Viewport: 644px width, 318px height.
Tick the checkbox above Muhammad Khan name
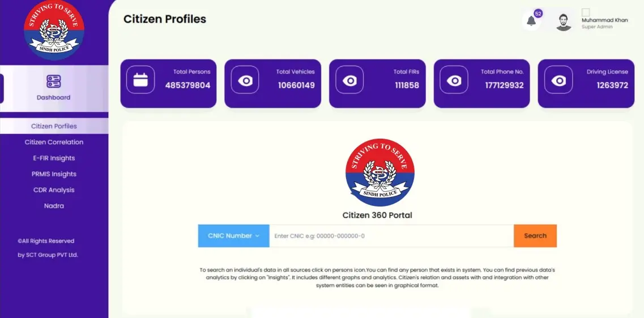586,12
